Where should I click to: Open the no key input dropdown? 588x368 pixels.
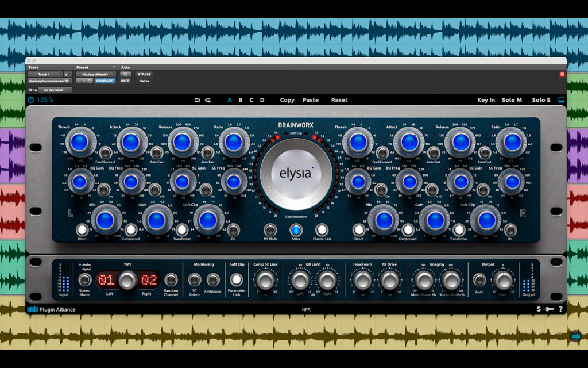click(55, 90)
